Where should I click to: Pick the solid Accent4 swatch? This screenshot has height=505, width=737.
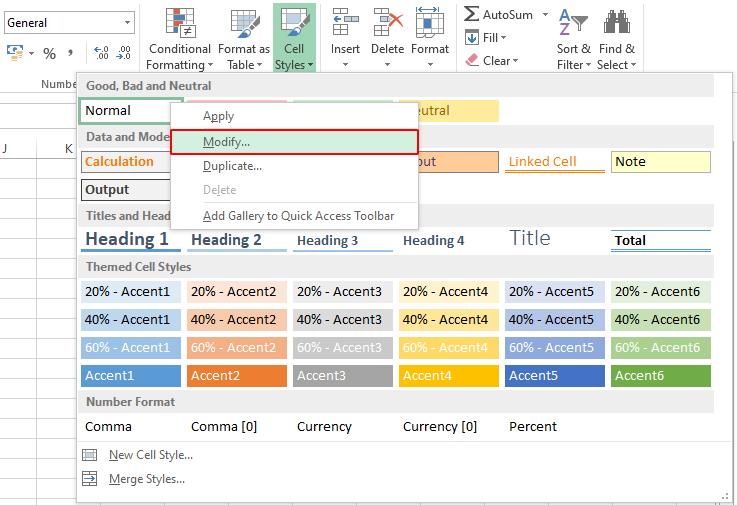tap(449, 376)
